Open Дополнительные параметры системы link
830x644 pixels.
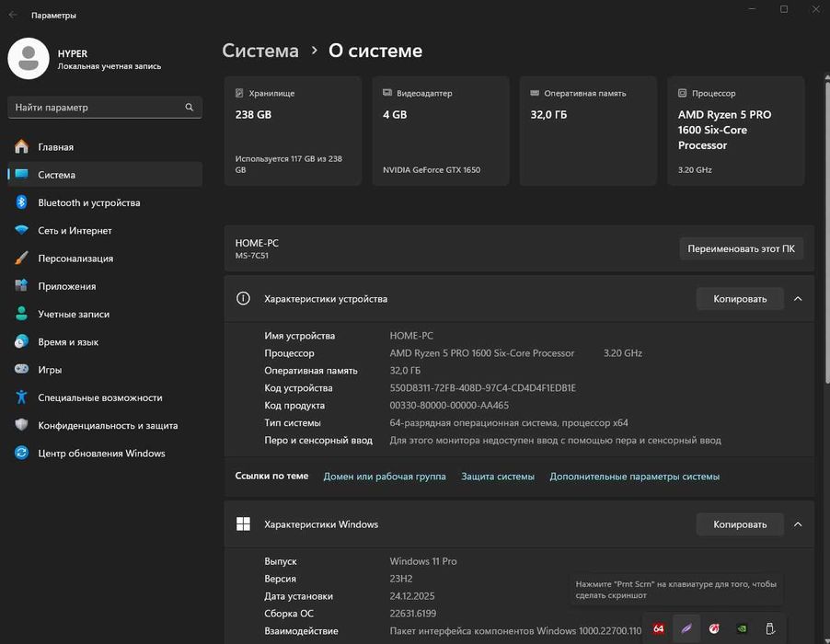[x=634, y=477]
